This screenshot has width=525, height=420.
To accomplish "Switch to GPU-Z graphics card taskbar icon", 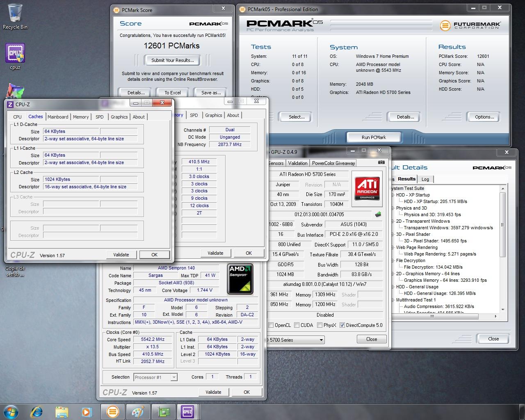I will tap(163, 412).
